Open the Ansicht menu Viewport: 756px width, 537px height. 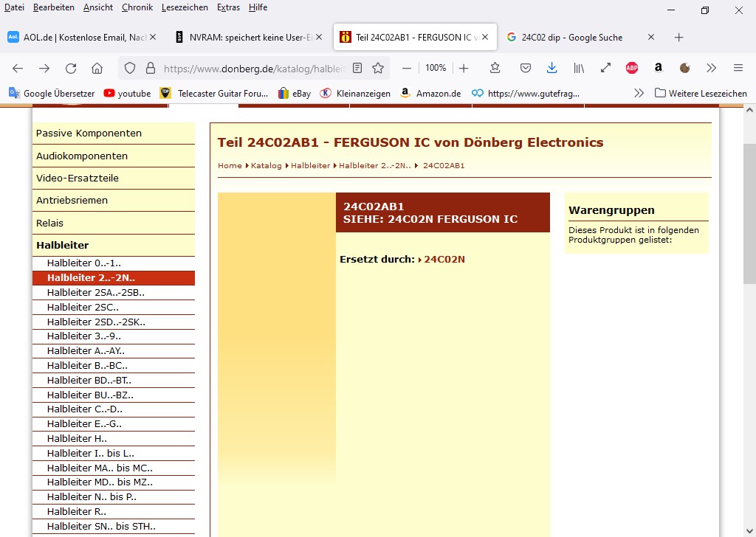[x=98, y=7]
